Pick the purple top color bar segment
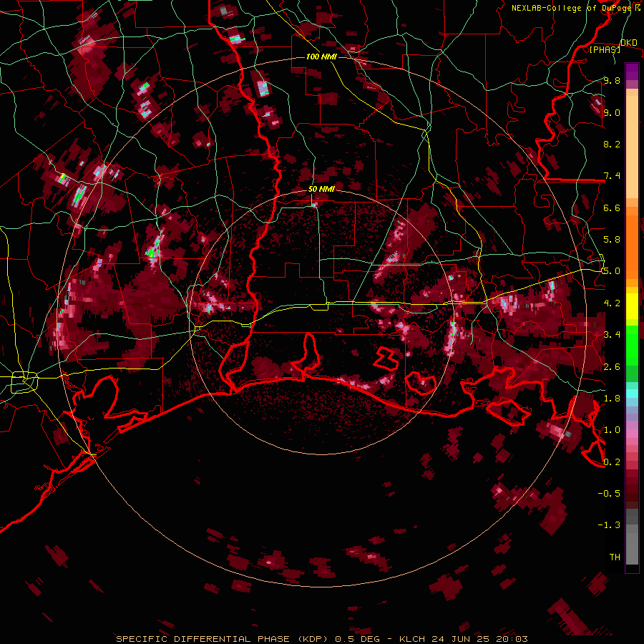The width and height of the screenshot is (644, 644). (x=632, y=72)
